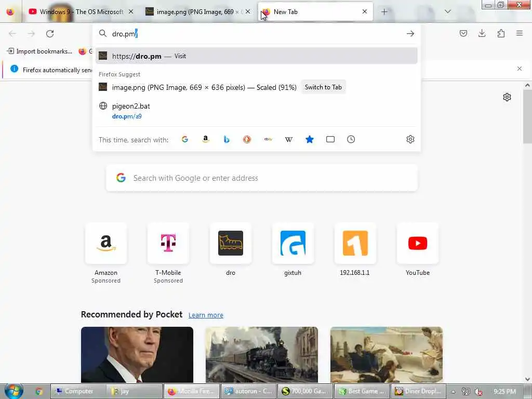
Task: Reload the page with the refresh icon
Action: pyautogui.click(x=50, y=34)
